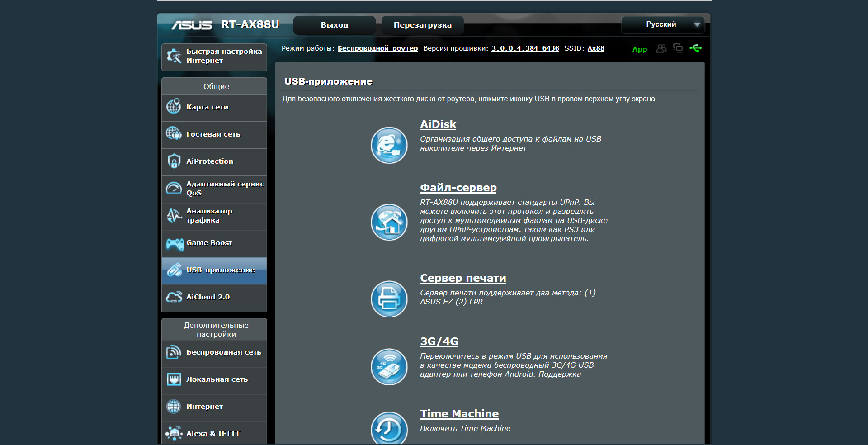The width and height of the screenshot is (868, 445).
Task: Click the ASUS logo in header
Action: pyautogui.click(x=192, y=25)
